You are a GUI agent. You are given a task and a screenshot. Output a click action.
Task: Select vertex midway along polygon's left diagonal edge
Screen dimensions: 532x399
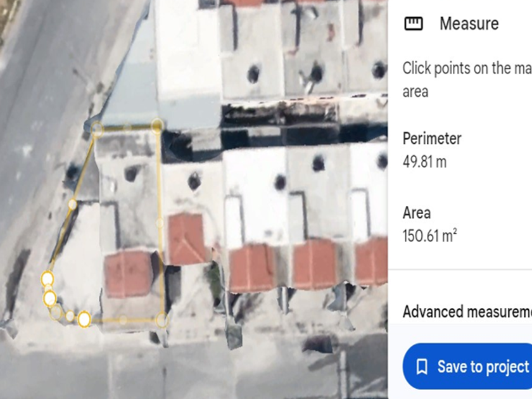click(72, 204)
